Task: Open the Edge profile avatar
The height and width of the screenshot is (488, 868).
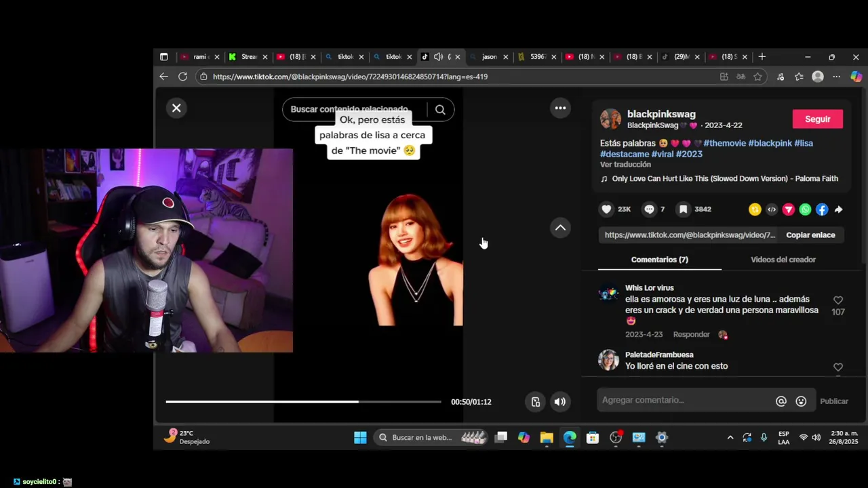Action: [x=818, y=77]
